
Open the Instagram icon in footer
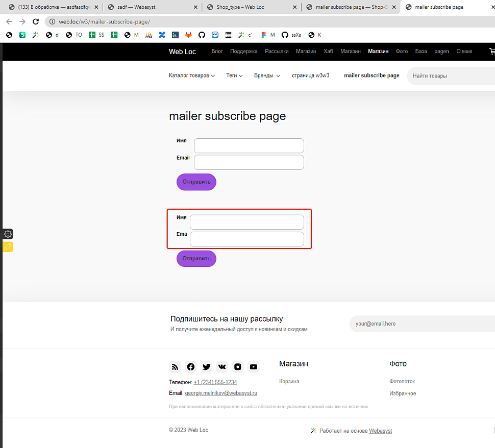238,367
